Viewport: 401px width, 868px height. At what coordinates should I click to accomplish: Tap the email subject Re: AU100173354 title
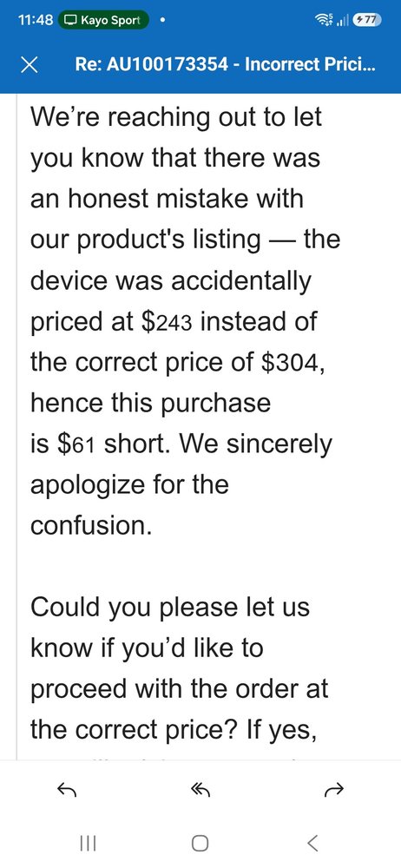point(226,65)
